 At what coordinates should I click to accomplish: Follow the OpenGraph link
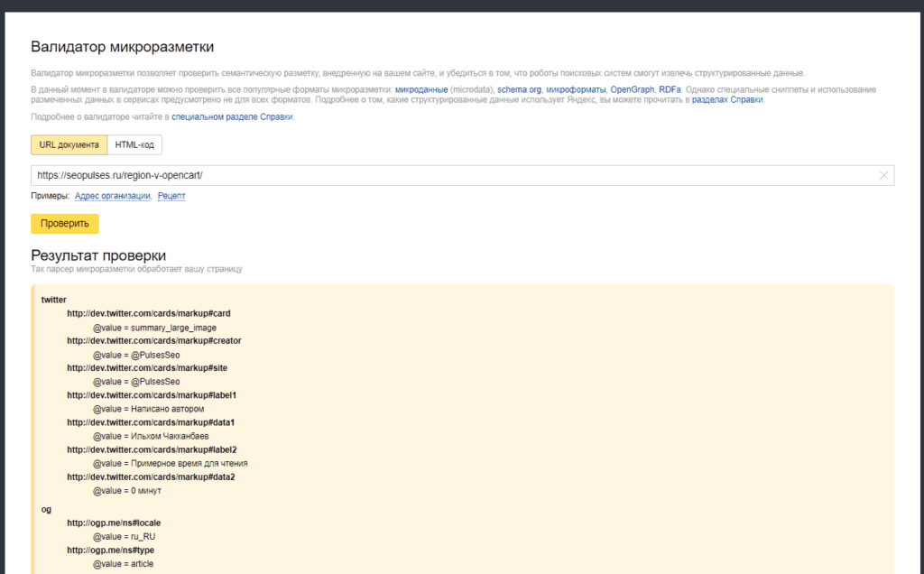[633, 89]
